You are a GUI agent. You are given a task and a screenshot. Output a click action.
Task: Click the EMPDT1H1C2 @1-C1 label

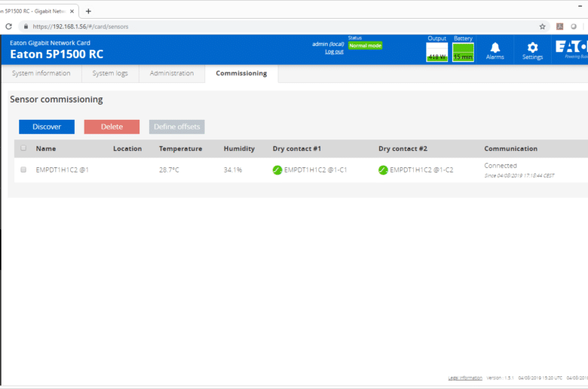coord(315,170)
